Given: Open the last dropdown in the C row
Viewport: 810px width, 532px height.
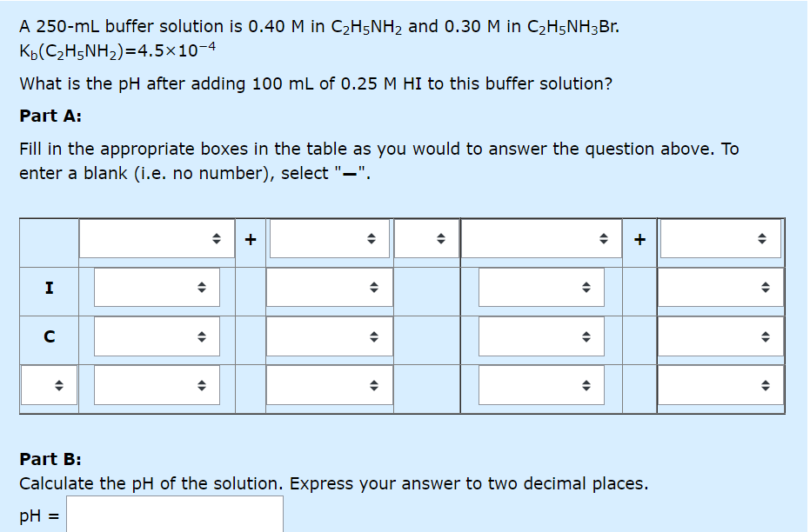Looking at the screenshot, I should click(720, 336).
